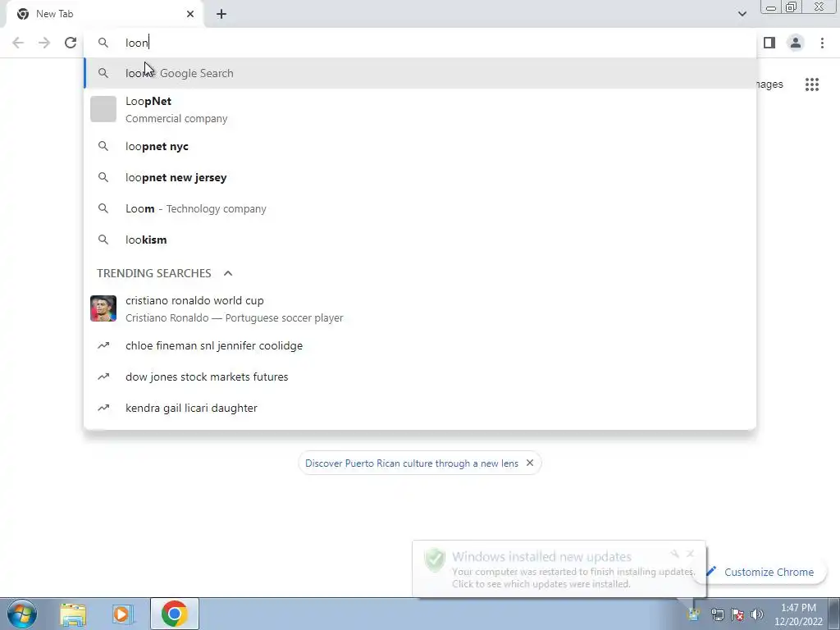Open 'Discover Puerto Rican culture' link

tap(412, 463)
